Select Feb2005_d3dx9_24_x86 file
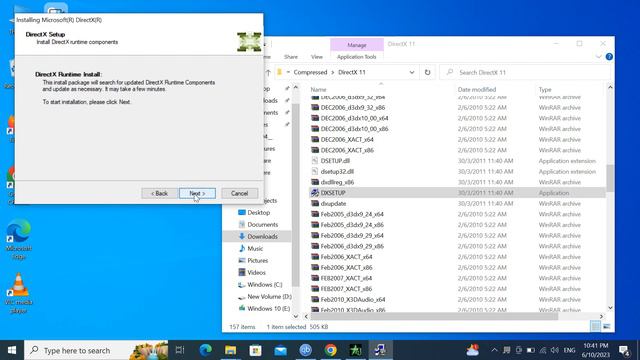 (x=352, y=224)
